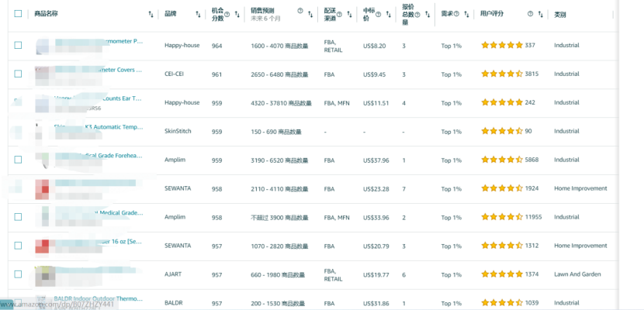Screen dimensions: 644x310
Task: Click Lawn And Garden category cell
Action: (x=577, y=274)
